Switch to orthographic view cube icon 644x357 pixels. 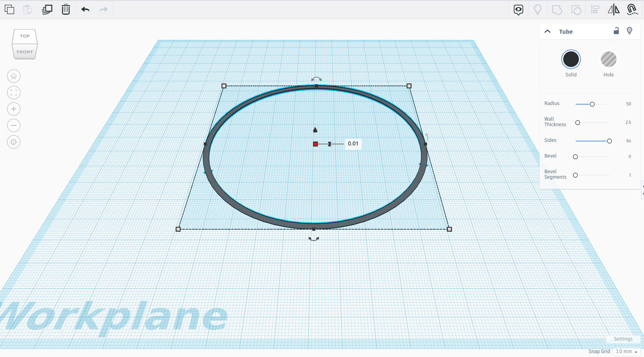click(x=14, y=142)
